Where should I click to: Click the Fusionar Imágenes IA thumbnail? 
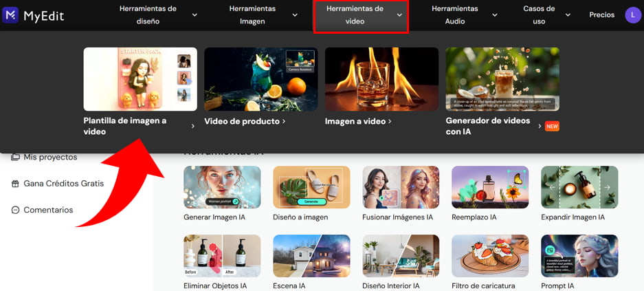click(401, 187)
